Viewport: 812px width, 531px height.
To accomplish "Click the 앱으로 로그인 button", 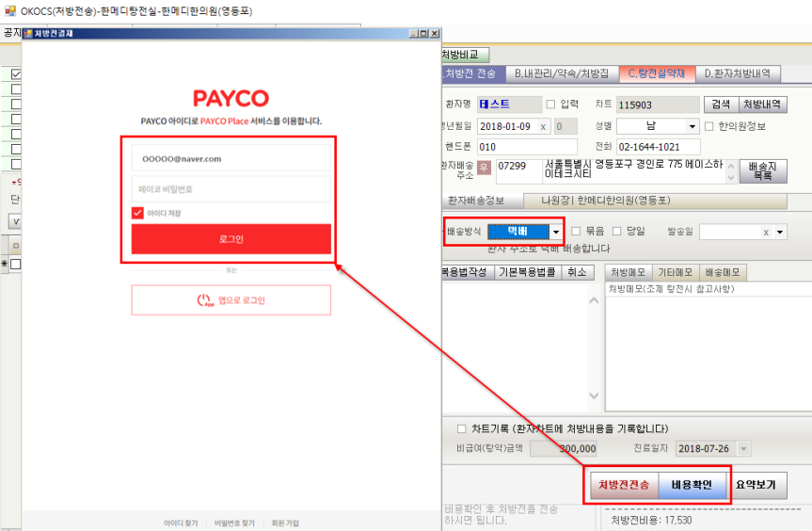I will coord(231,300).
